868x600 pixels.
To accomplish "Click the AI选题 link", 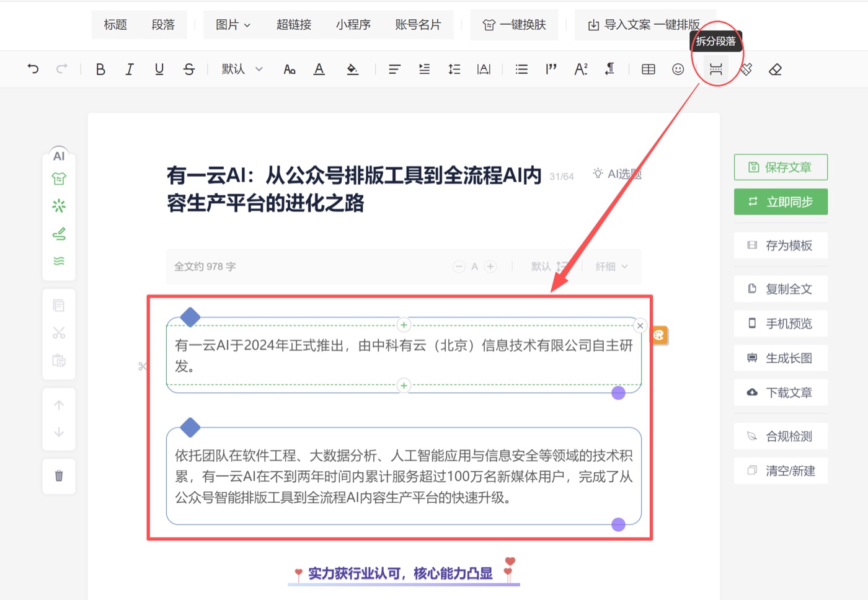I will [617, 174].
